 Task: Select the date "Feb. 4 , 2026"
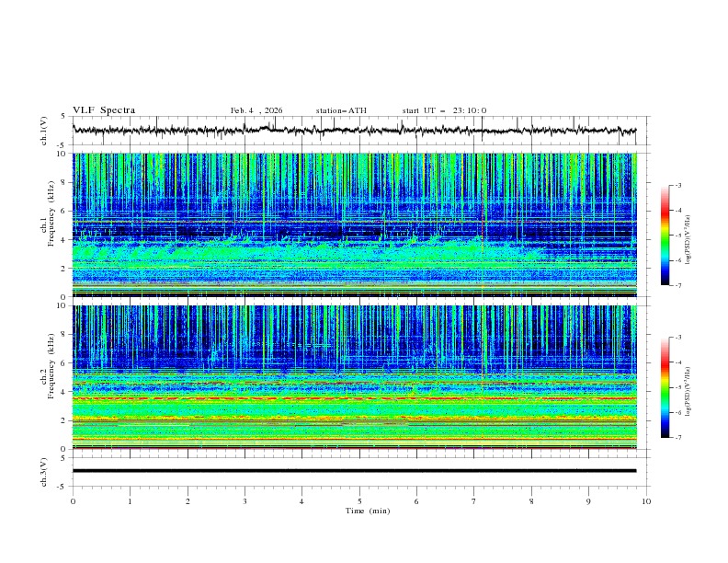(x=256, y=110)
